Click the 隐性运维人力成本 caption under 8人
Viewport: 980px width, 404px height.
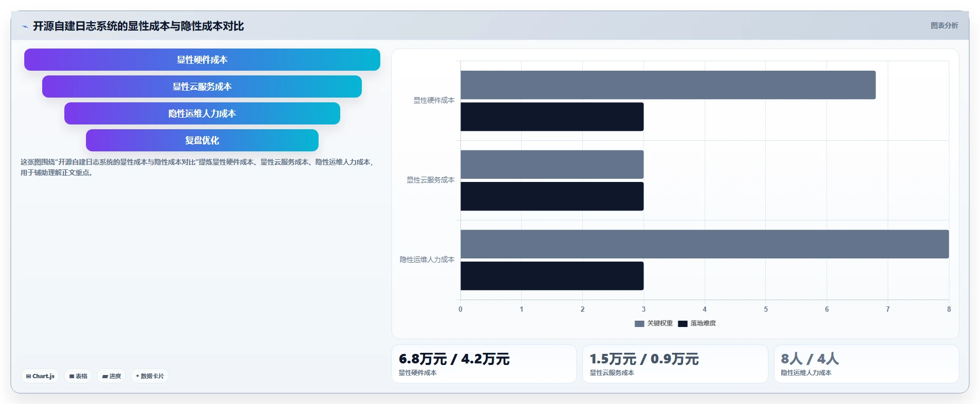806,373
